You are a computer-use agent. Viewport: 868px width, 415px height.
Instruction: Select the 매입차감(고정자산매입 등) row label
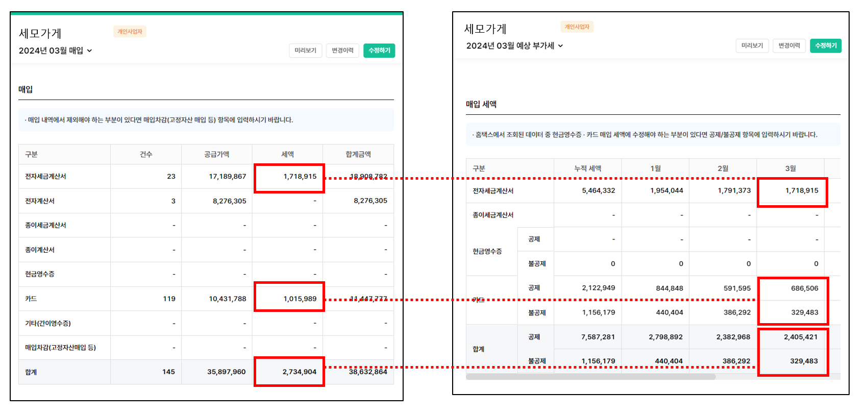[60, 348]
